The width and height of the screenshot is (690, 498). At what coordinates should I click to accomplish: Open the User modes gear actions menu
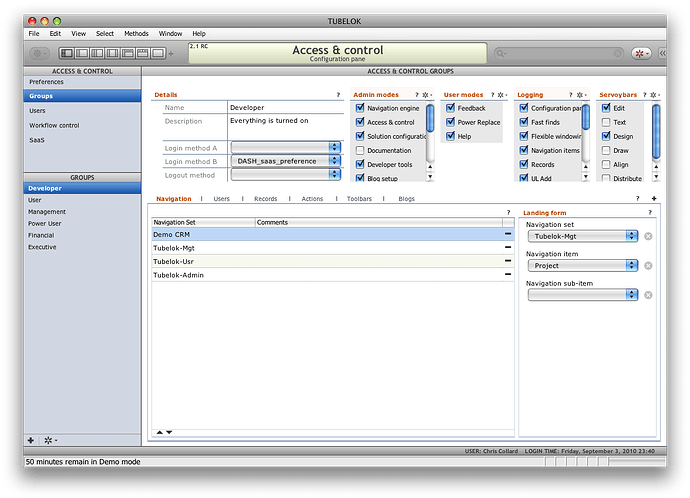coord(502,95)
